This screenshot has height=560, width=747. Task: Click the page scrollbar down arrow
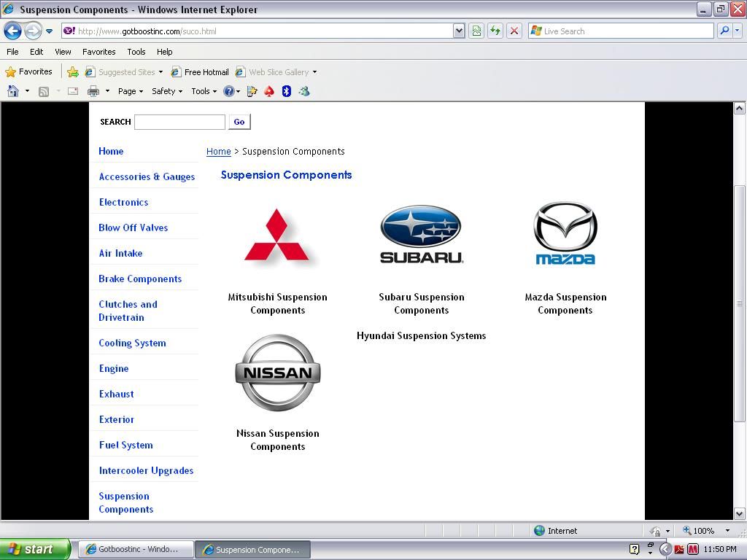(740, 514)
